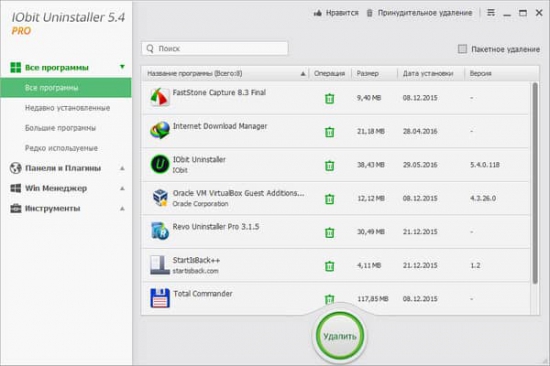Click the 4,11 MB size cell
This screenshot has height=366, width=550.
click(x=369, y=265)
